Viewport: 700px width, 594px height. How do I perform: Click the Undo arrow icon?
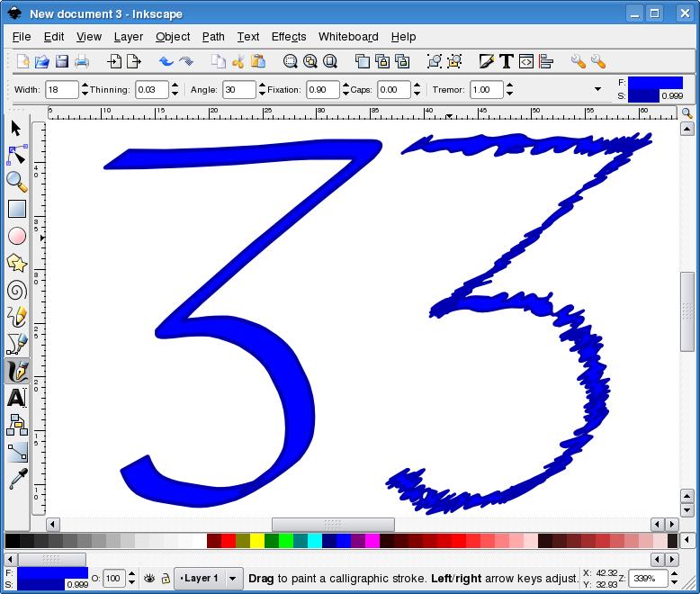coord(166,61)
